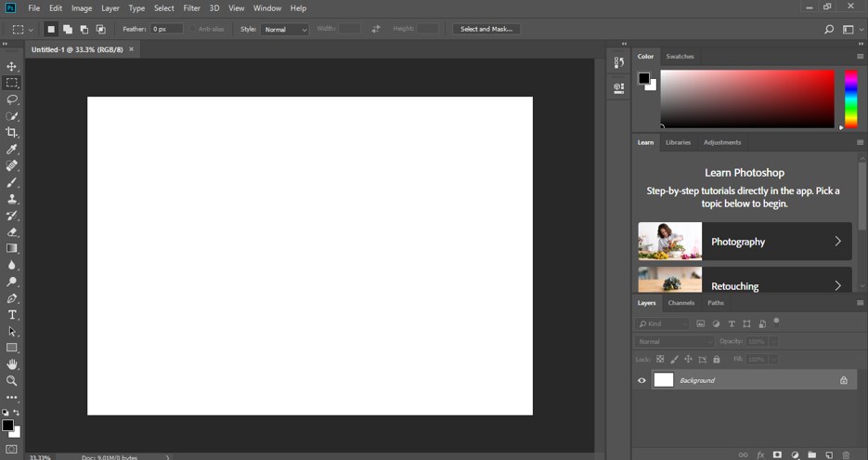Select the Lasso tool
868x460 pixels.
pos(12,99)
